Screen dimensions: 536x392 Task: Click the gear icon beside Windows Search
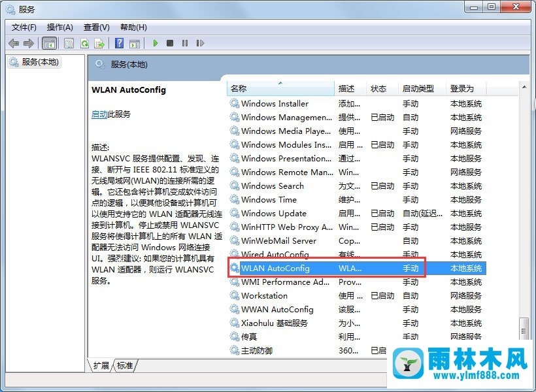click(234, 186)
